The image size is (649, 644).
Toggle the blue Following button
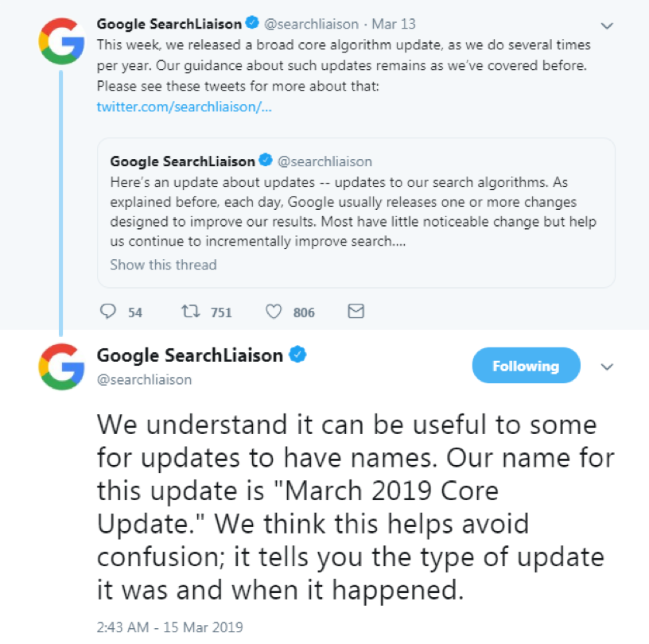pos(526,367)
